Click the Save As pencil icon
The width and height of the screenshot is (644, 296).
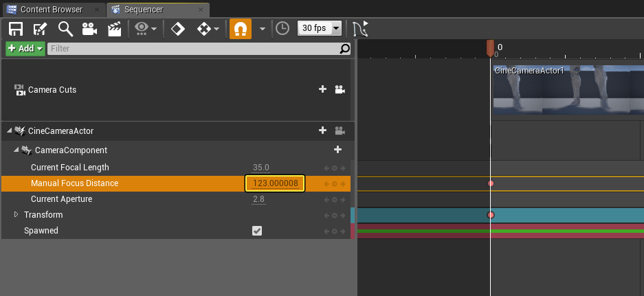tap(40, 29)
